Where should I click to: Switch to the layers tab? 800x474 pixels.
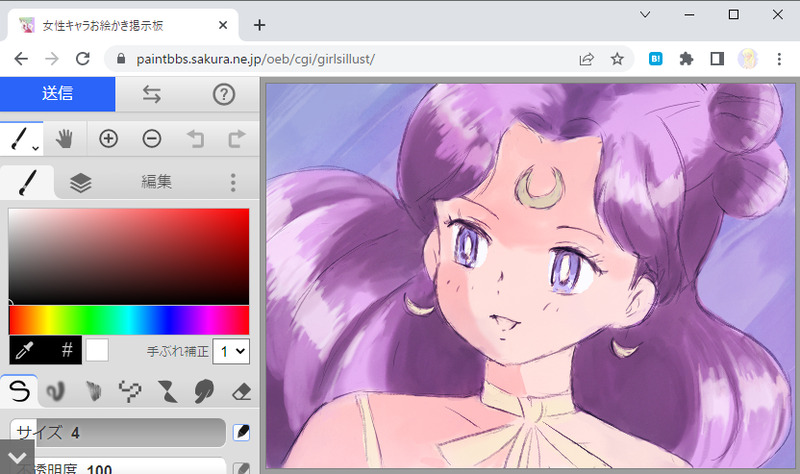tap(80, 183)
